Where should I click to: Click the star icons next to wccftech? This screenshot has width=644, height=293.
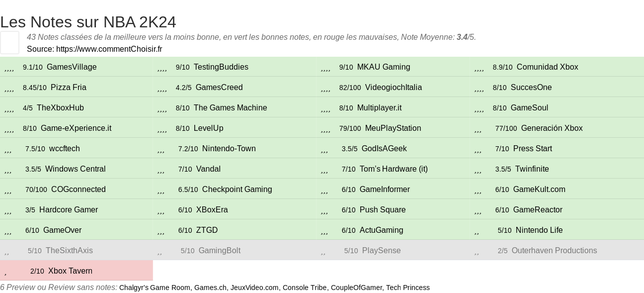pyautogui.click(x=8, y=149)
